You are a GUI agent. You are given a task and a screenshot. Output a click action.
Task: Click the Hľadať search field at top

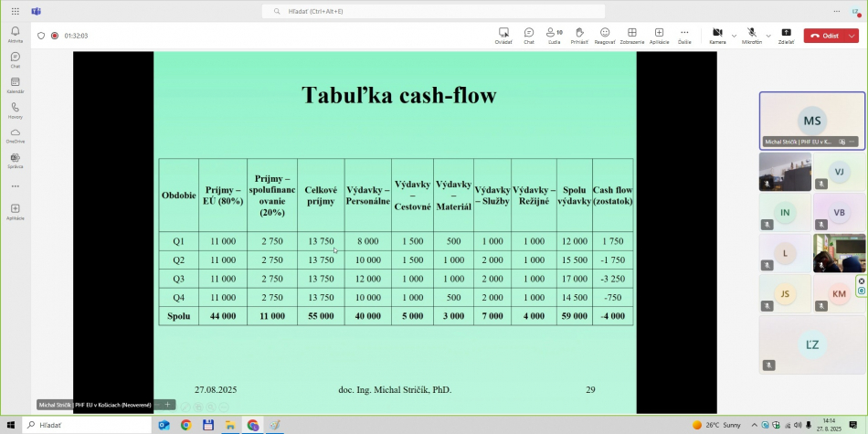(434, 11)
